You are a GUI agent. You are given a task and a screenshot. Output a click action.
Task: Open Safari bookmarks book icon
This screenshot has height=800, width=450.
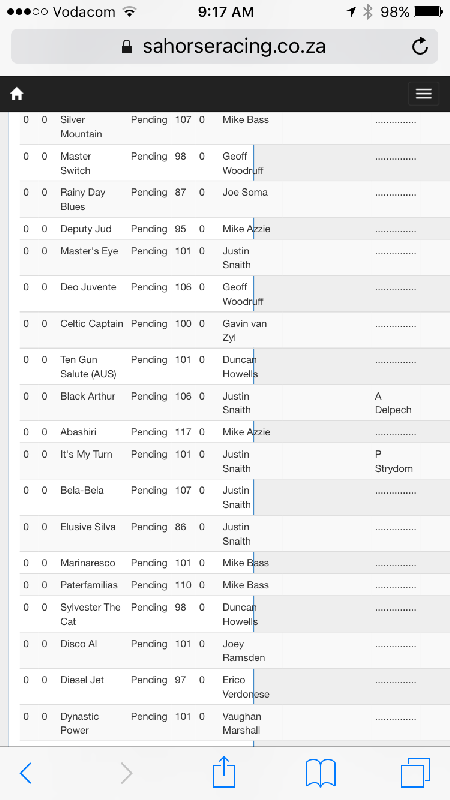pos(321,773)
